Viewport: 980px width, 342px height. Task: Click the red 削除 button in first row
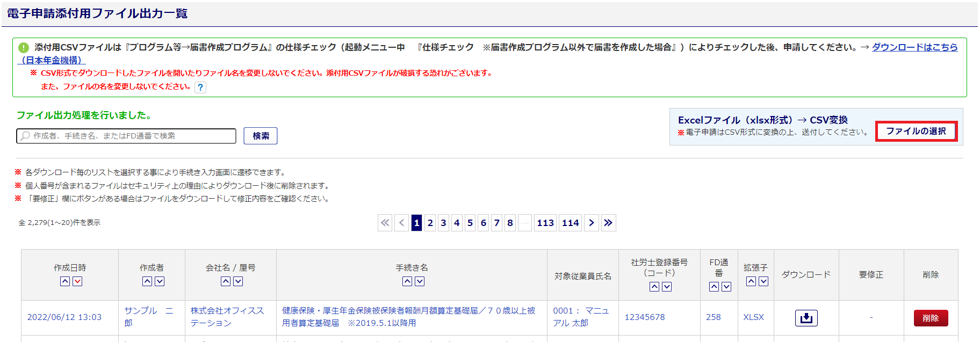pos(931,318)
